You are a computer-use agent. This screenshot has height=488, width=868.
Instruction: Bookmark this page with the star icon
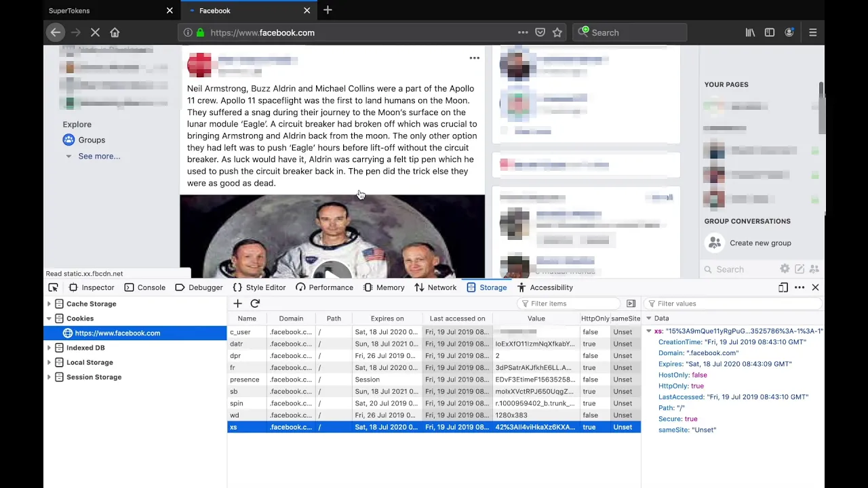557,33
